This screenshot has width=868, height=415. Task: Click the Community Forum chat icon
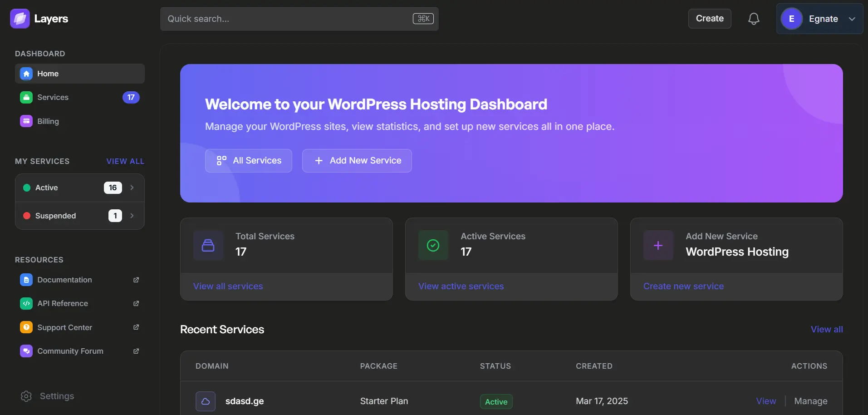26,351
